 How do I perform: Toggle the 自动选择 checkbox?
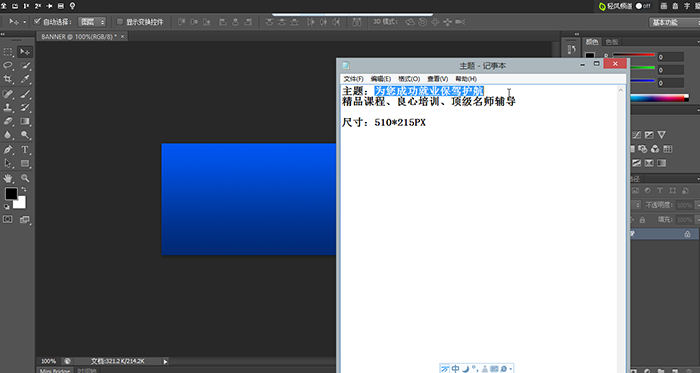point(38,21)
